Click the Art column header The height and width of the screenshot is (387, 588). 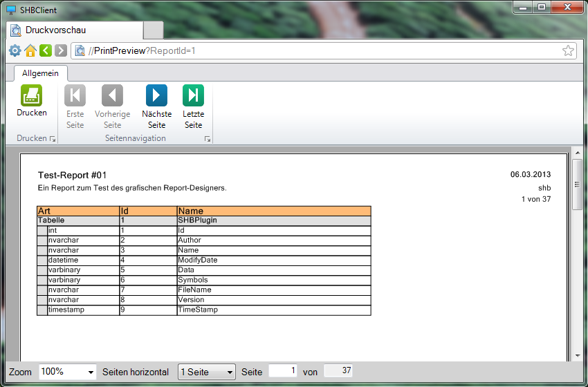coord(78,211)
